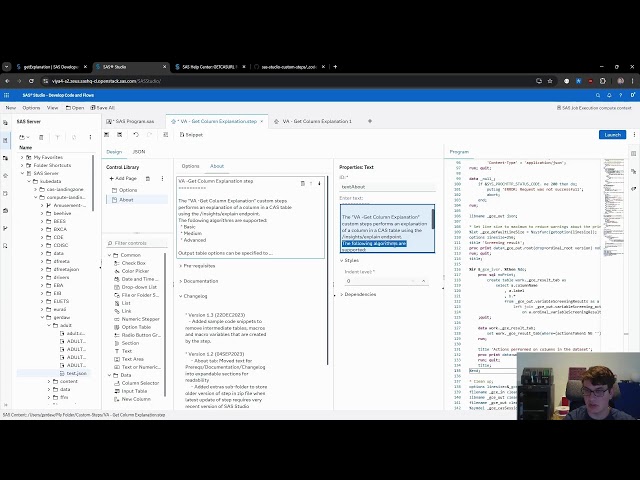
Task: Click the save icon in step toolbar
Action: coord(107,135)
